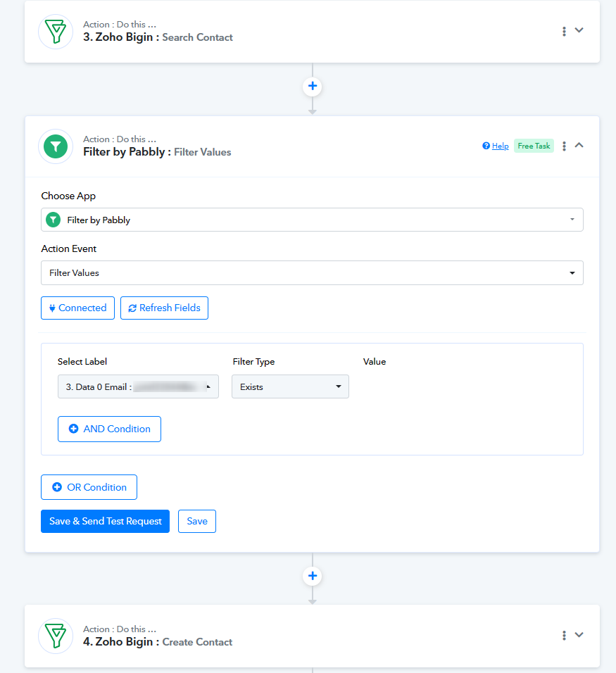Click Save & Send Test Request
Image resolution: width=616 pixels, height=673 pixels.
(105, 521)
